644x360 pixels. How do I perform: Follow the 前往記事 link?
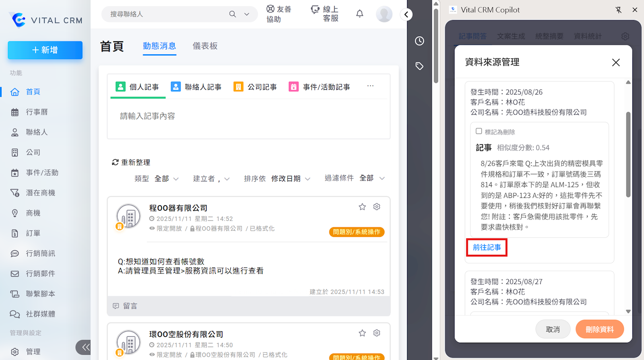[487, 247]
